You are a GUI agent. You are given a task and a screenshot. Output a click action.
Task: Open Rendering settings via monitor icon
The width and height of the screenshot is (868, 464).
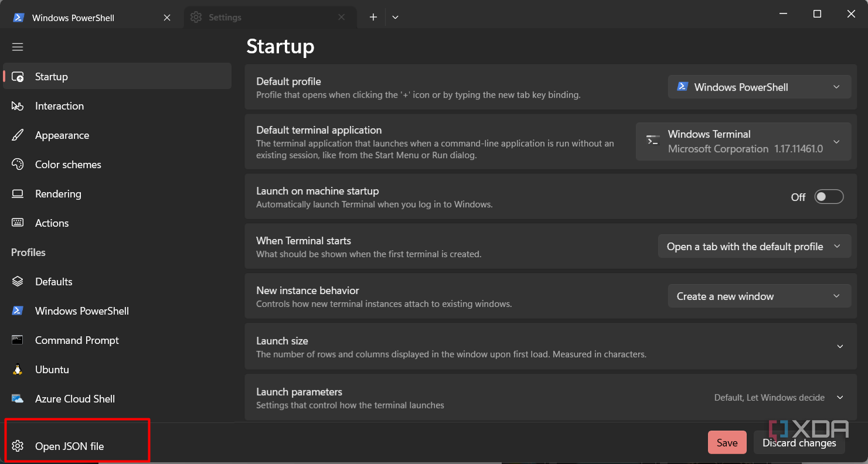[x=18, y=194]
